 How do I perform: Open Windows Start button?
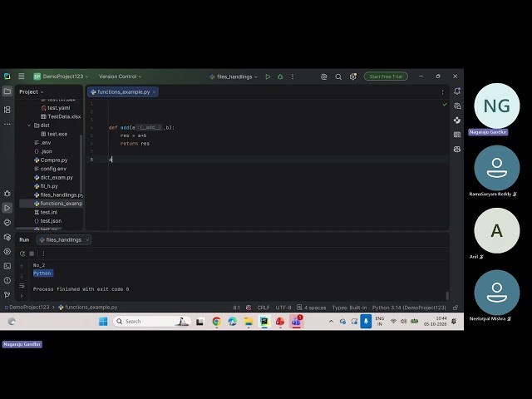103,322
